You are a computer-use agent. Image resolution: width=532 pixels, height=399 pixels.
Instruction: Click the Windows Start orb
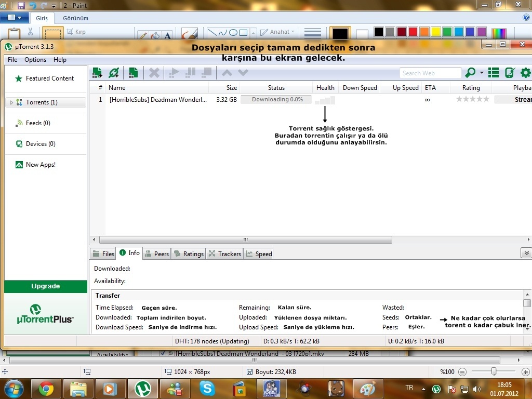(x=14, y=389)
